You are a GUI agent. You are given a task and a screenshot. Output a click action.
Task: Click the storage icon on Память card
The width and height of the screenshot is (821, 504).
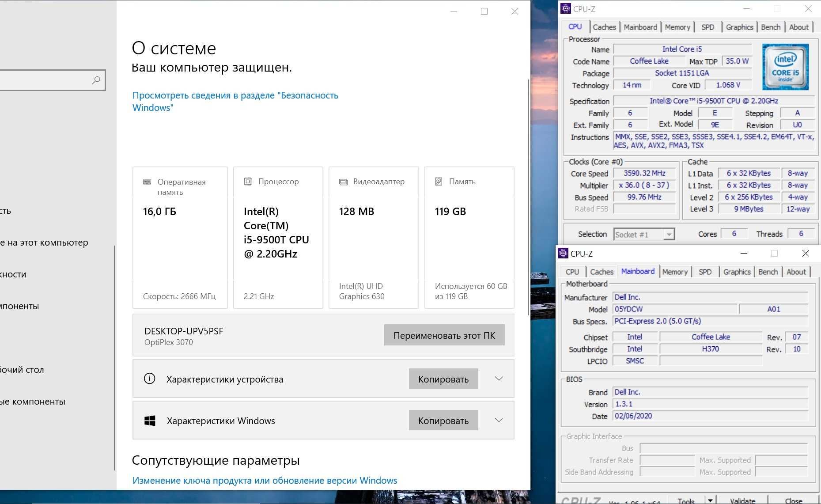[x=439, y=182]
